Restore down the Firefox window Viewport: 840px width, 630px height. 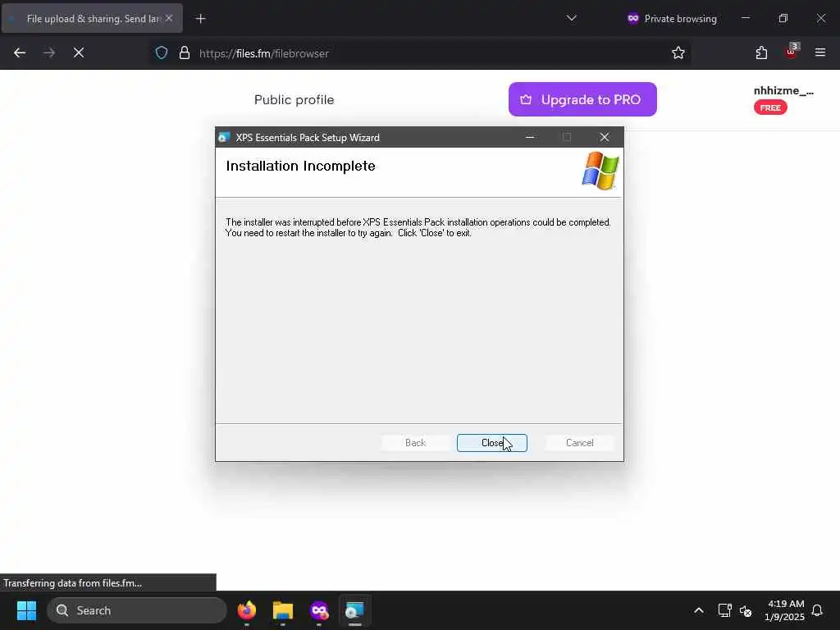pos(783,18)
